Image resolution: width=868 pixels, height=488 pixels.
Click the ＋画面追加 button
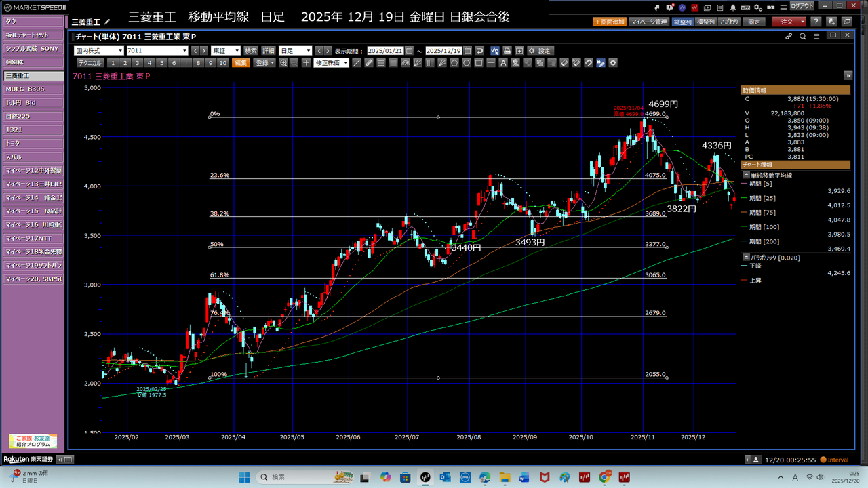pos(609,22)
